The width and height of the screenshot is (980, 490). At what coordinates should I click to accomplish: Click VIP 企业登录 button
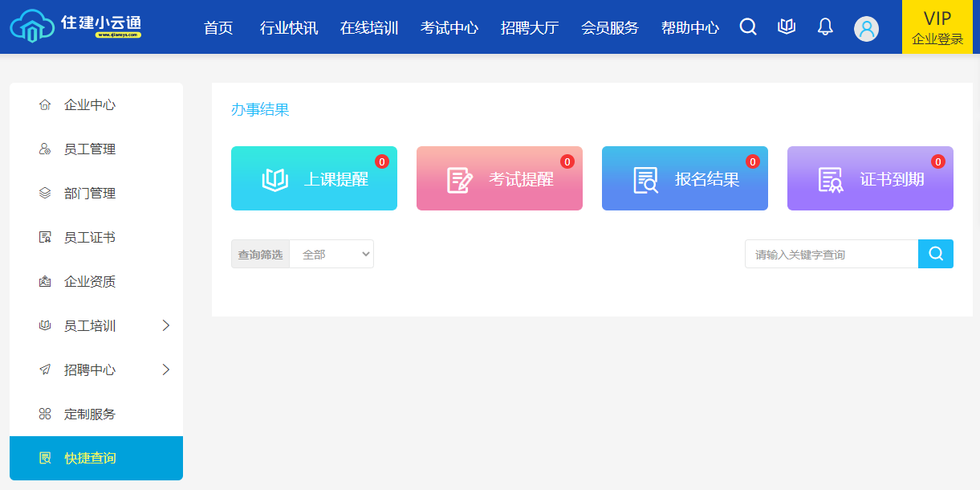click(x=937, y=27)
